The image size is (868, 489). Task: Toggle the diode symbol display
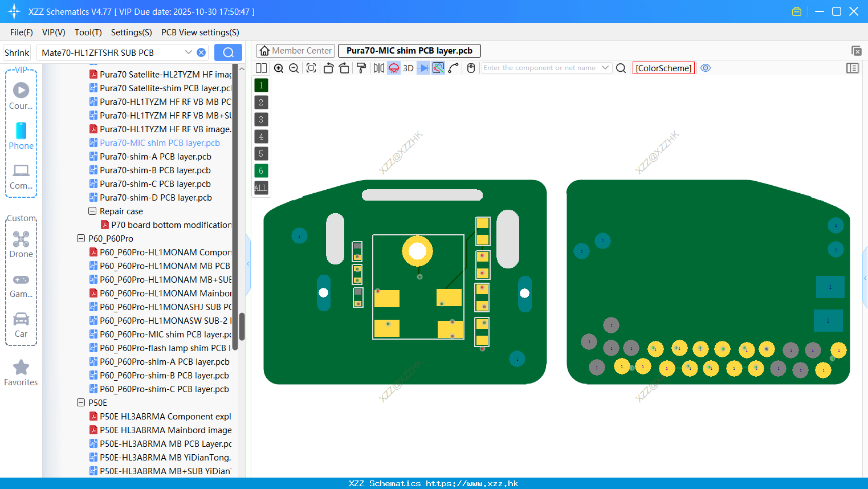point(423,68)
